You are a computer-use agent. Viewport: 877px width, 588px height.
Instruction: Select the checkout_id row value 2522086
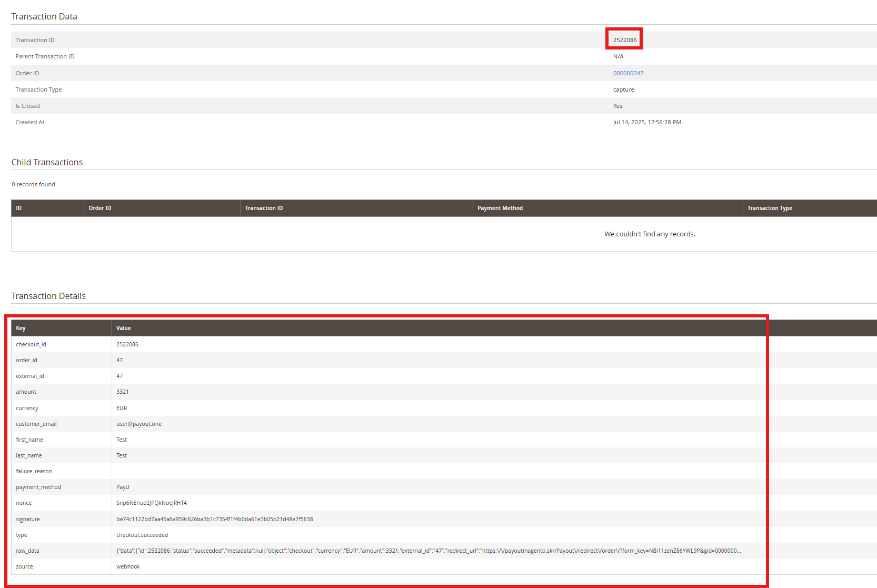127,344
